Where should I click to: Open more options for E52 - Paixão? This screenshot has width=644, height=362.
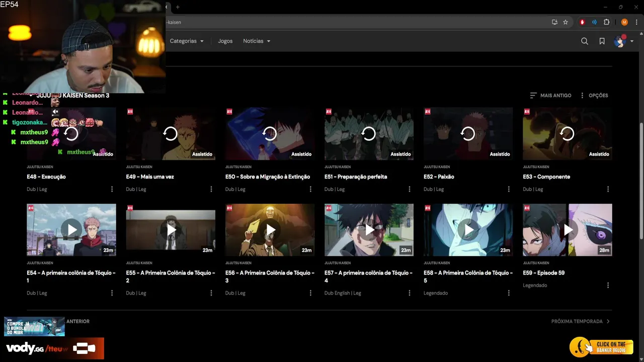pos(509,189)
